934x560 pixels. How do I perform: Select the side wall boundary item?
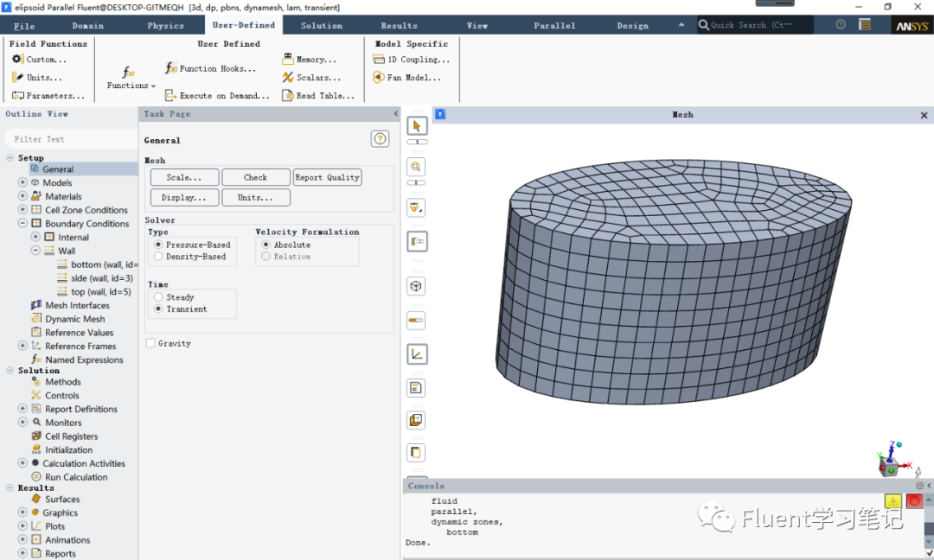95,278
